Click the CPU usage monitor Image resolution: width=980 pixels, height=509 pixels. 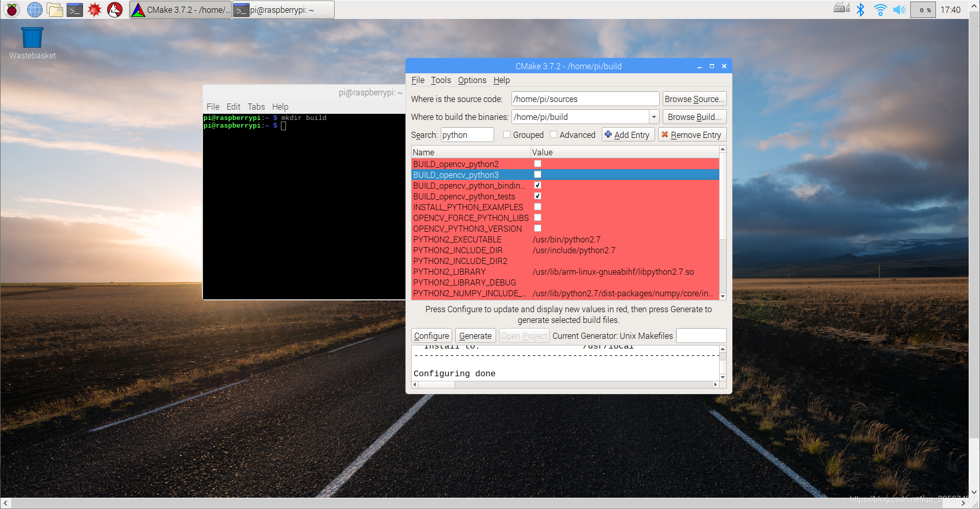click(x=923, y=10)
